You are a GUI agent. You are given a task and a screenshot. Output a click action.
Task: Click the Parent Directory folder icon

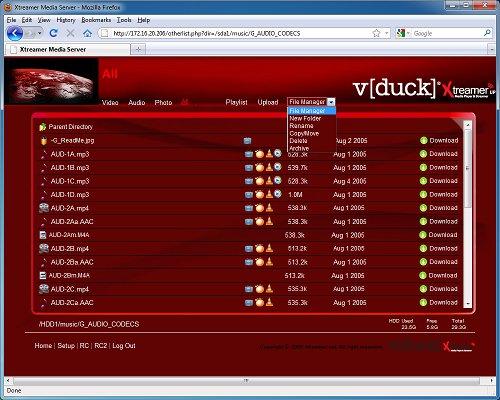coord(42,127)
